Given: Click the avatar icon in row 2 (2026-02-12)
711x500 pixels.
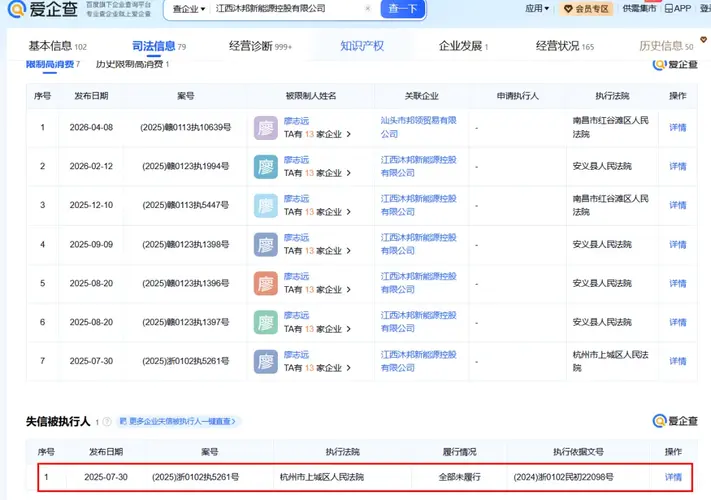Looking at the screenshot, I should [266, 166].
